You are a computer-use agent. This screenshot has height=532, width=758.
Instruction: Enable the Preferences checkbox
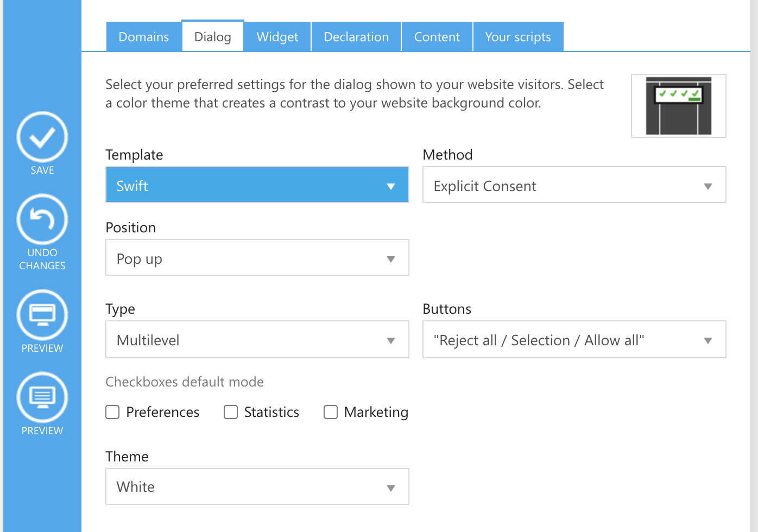[x=112, y=413]
